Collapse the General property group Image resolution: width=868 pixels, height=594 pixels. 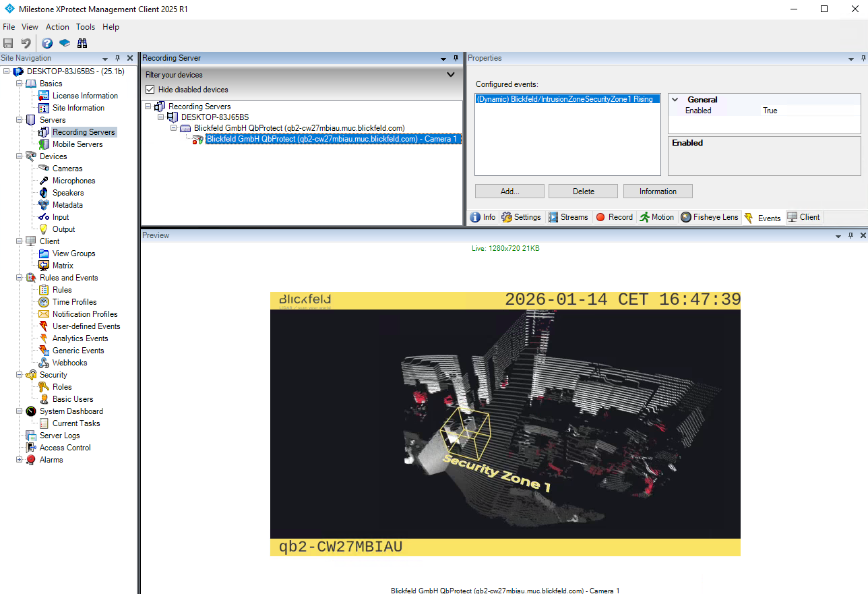[x=675, y=100]
